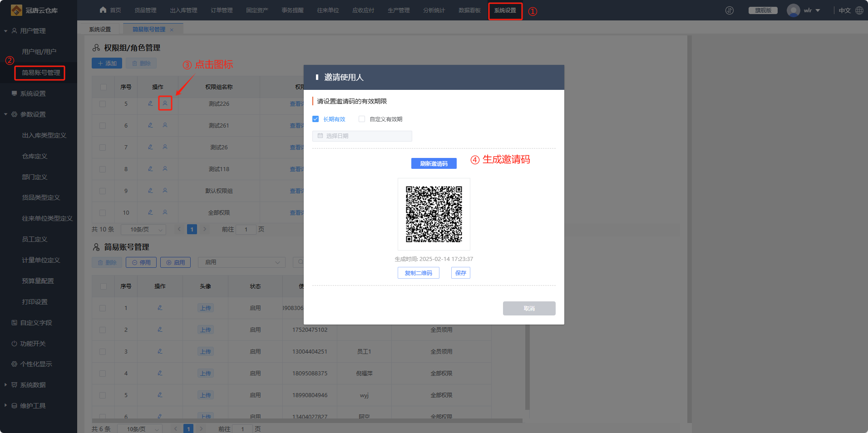This screenshot has width=868, height=433.
Task: Click the user avatar picture
Action: [793, 10]
